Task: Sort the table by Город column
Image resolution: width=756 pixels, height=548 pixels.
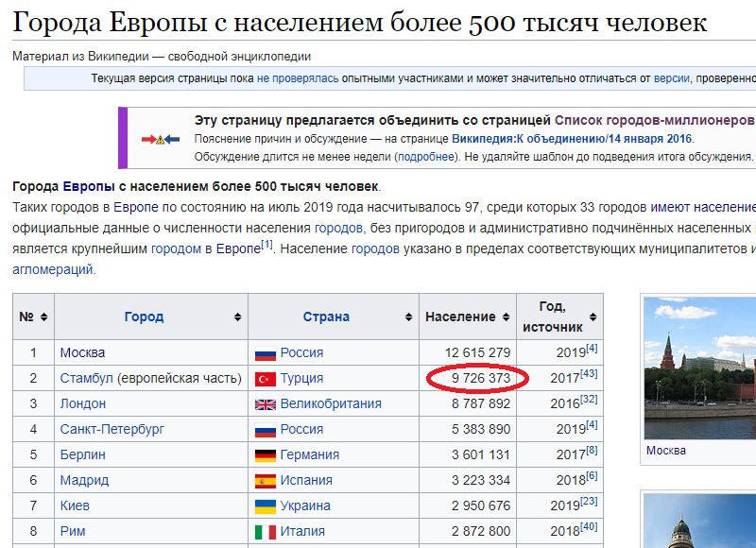Action: point(237,317)
